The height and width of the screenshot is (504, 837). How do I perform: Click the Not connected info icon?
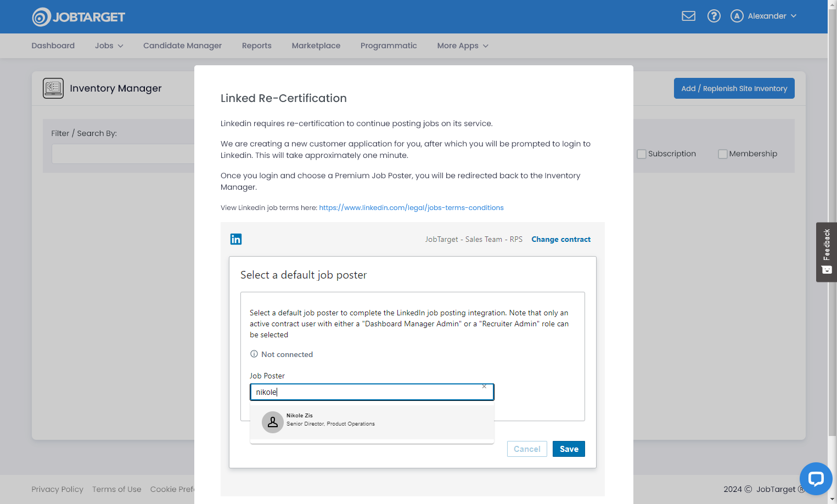tap(254, 354)
